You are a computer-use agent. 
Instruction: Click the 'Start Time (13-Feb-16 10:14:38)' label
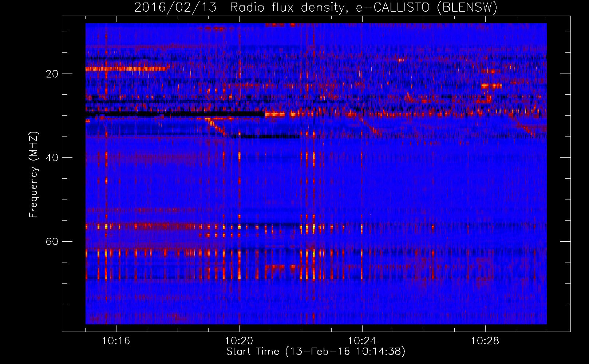(x=316, y=352)
